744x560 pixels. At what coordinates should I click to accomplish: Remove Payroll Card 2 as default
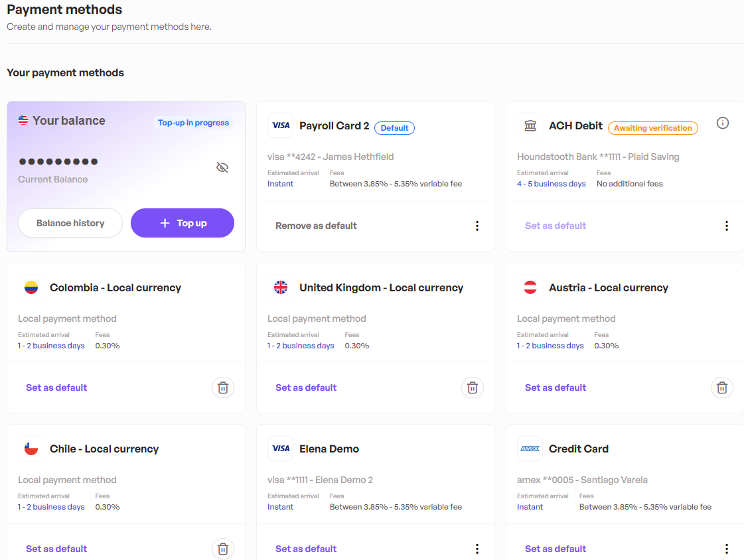pos(316,226)
